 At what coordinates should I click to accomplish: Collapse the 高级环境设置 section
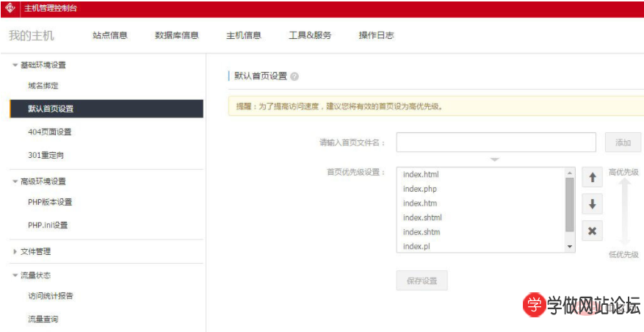click(x=15, y=181)
